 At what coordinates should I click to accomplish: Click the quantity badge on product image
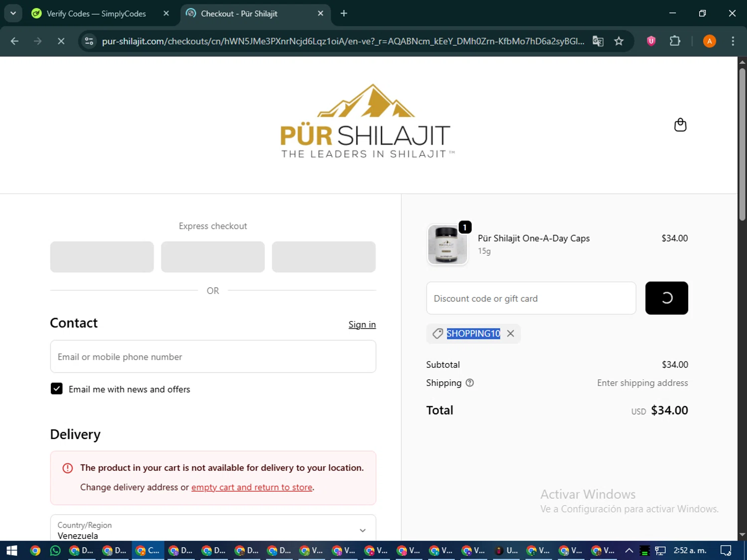465,227
